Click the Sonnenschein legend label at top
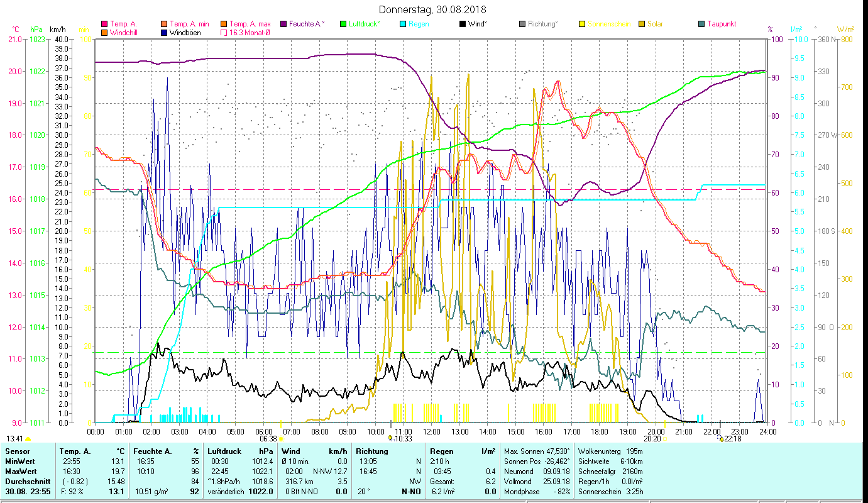 608,24
